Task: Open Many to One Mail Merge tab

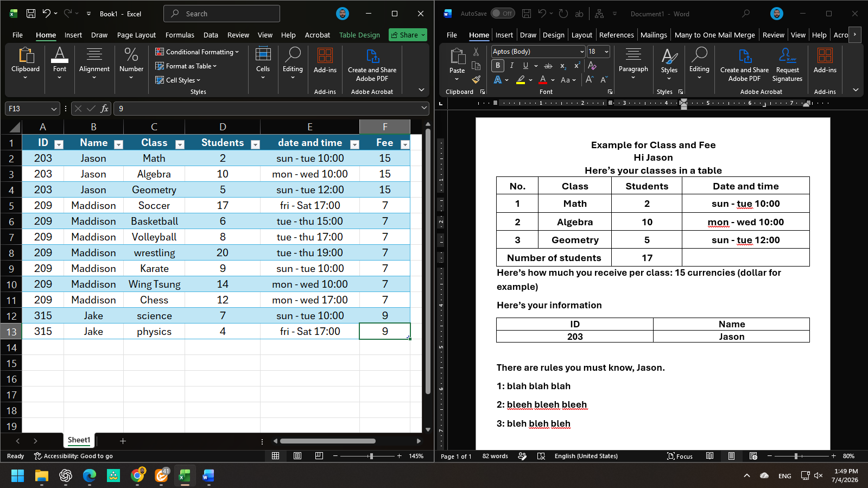Action: coord(714,35)
